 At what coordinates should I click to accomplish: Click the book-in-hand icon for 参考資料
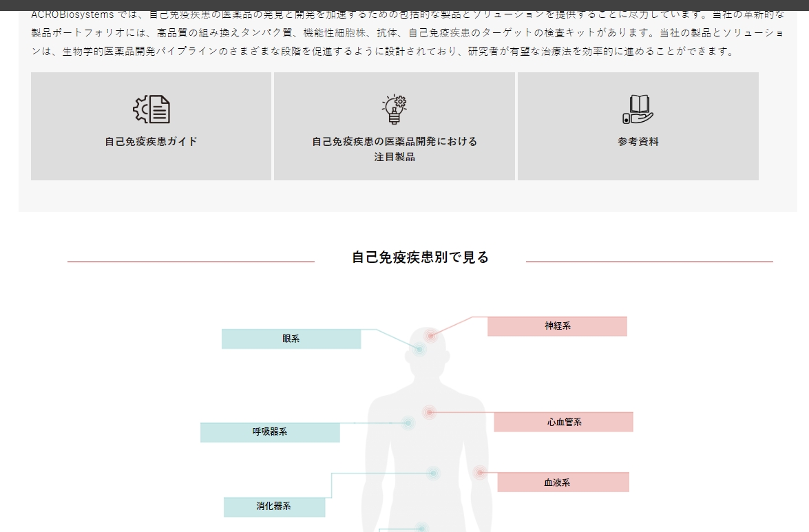pyautogui.click(x=638, y=109)
